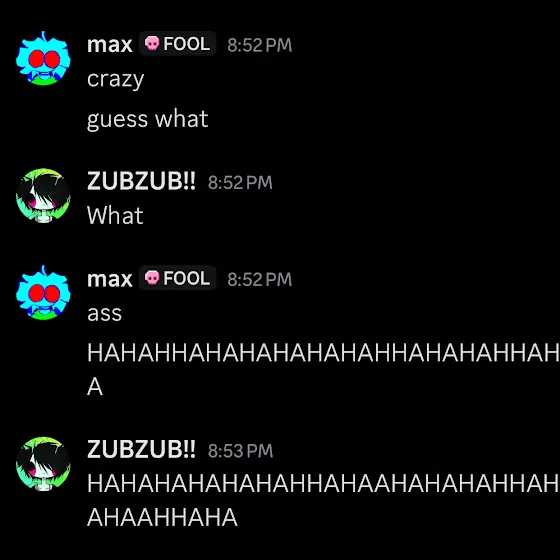Viewport: 560px width, 560px height.
Task: Select the 'What' reply message
Action: click(115, 215)
